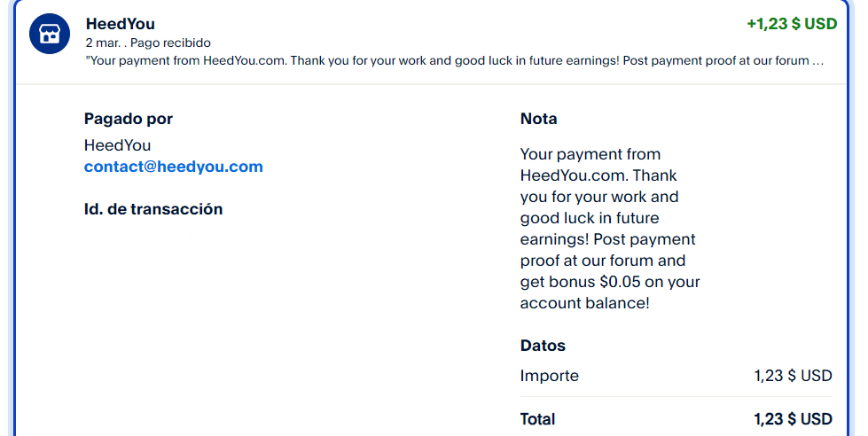Click the 'bonus $0.05' text in note

click(620, 282)
